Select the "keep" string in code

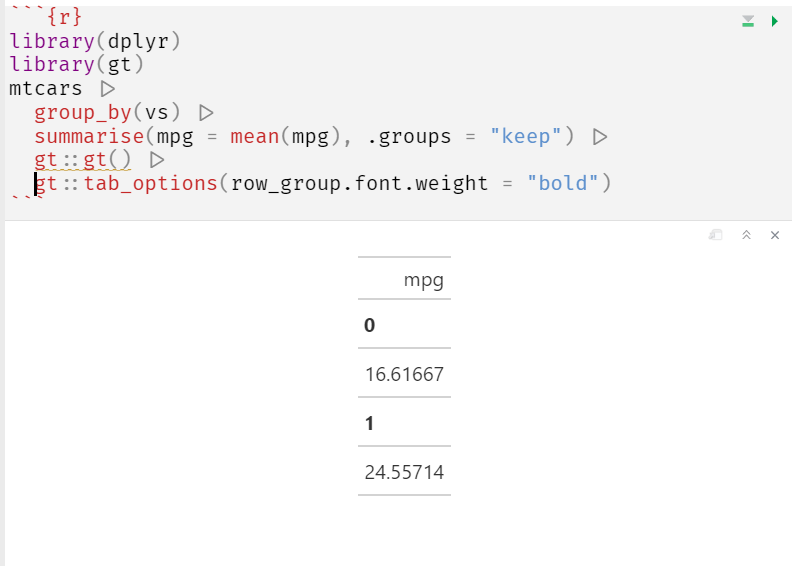tap(526, 136)
